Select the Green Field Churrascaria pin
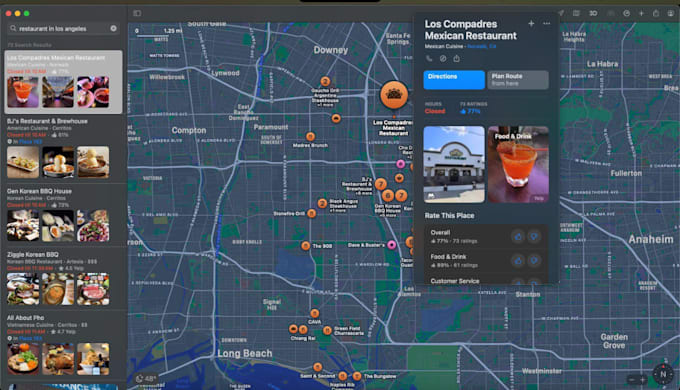680x390 pixels. pos(327,331)
